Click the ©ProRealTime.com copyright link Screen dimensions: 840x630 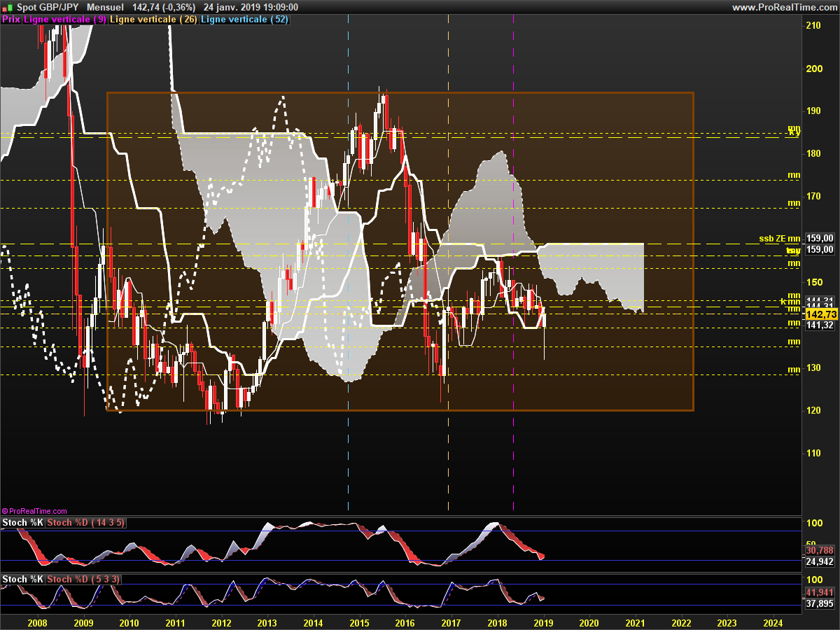[34, 512]
